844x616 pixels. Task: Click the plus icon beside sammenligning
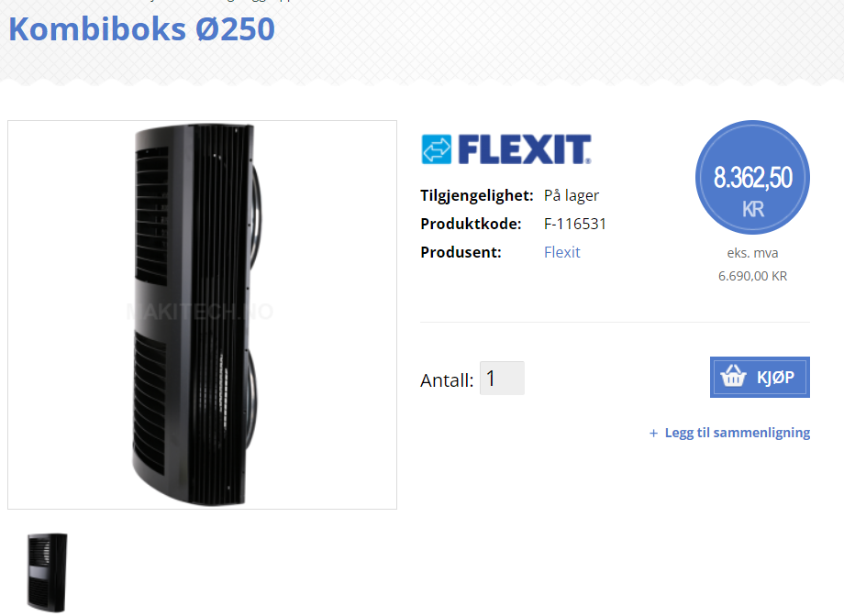click(653, 433)
